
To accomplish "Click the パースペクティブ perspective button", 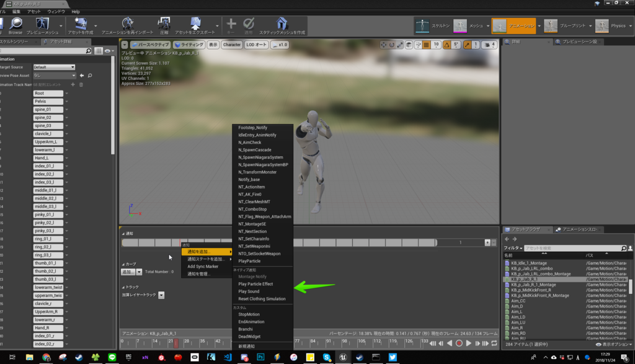I will tap(150, 45).
